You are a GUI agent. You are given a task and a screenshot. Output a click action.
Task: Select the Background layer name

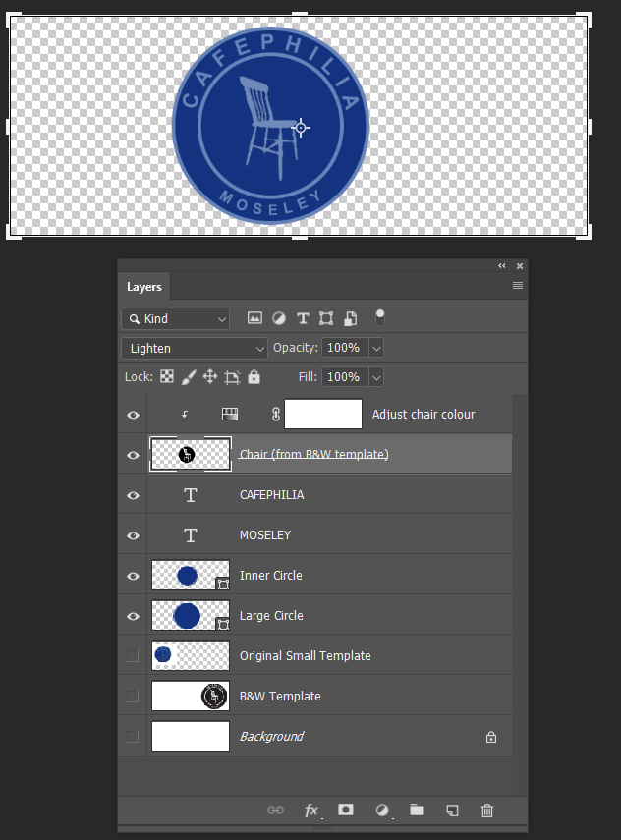click(271, 737)
